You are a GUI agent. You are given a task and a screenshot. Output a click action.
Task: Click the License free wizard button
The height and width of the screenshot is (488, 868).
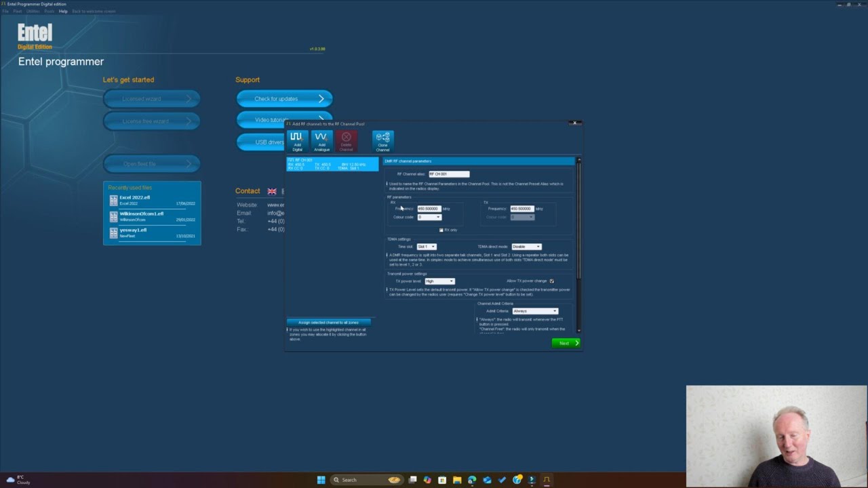tap(152, 121)
